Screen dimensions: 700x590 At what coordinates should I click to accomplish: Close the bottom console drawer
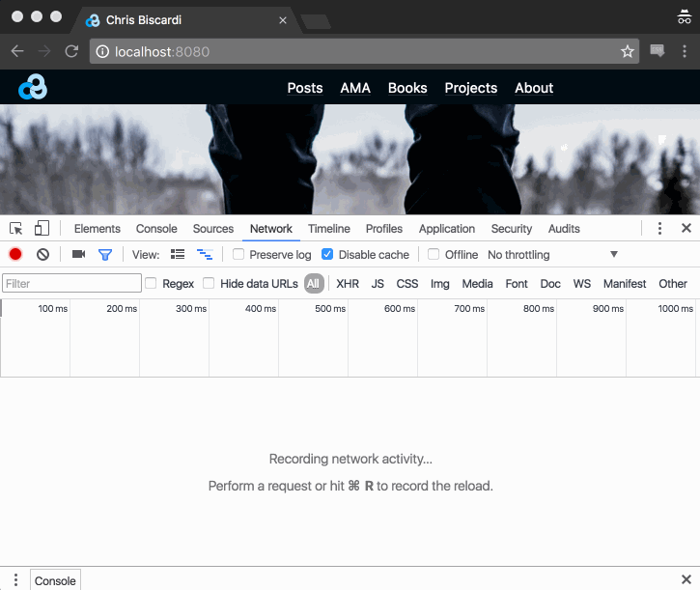[686, 579]
